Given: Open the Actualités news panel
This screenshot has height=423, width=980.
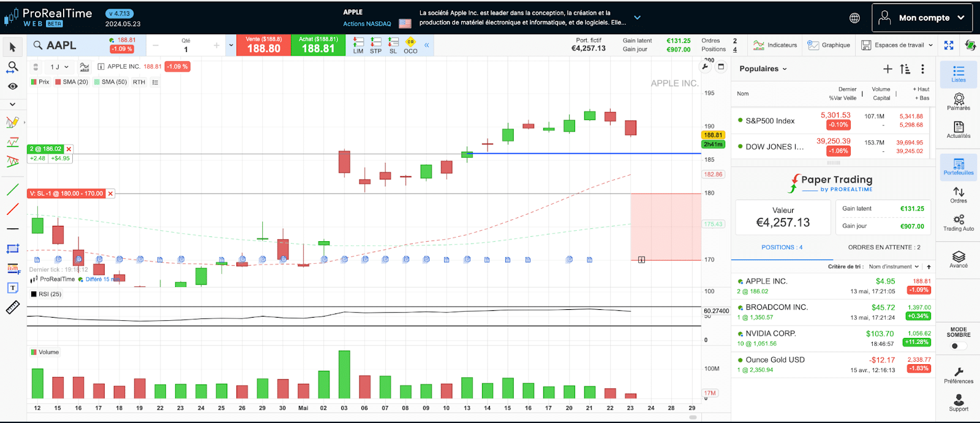Looking at the screenshot, I should pos(959,130).
